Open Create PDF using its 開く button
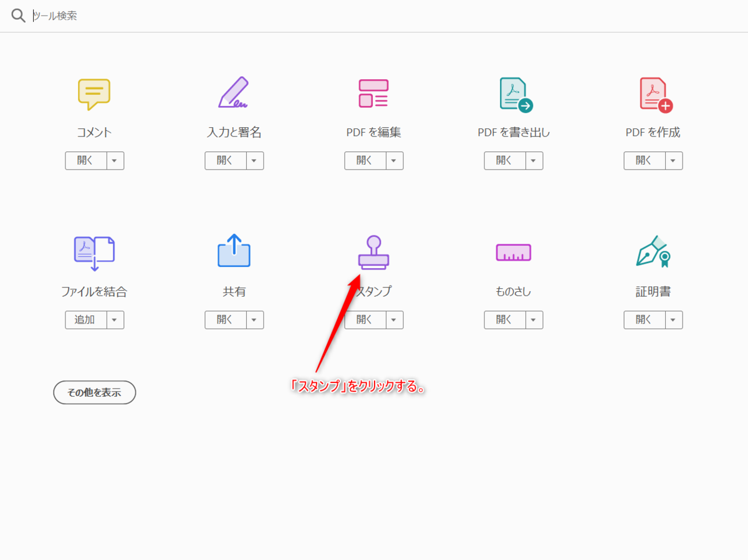Image resolution: width=748 pixels, height=560 pixels. click(645, 160)
